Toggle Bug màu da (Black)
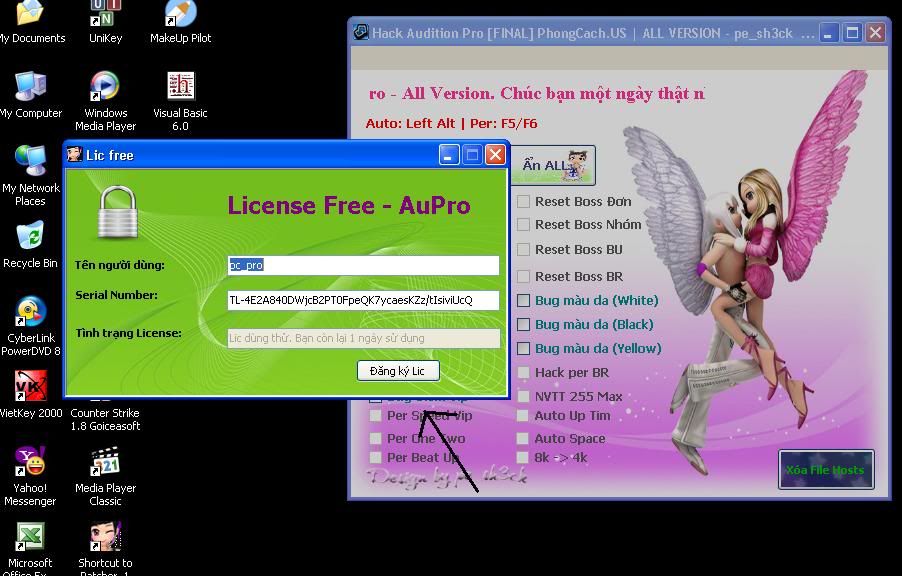 523,325
